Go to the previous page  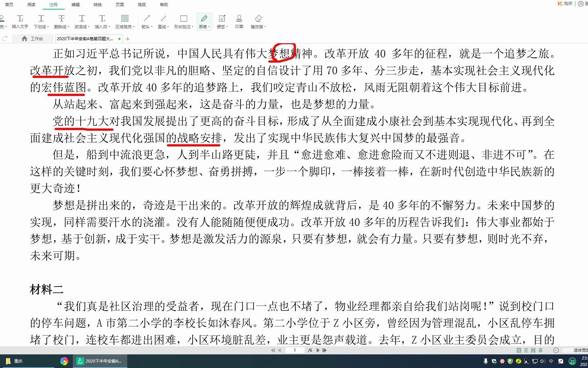click(x=279, y=350)
